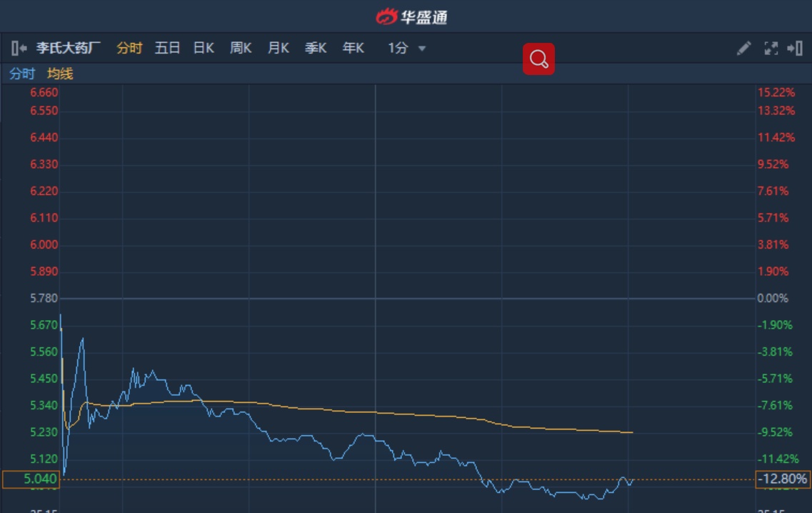This screenshot has height=513, width=812.
Task: Open the pencil drawing tool
Action: [743, 49]
